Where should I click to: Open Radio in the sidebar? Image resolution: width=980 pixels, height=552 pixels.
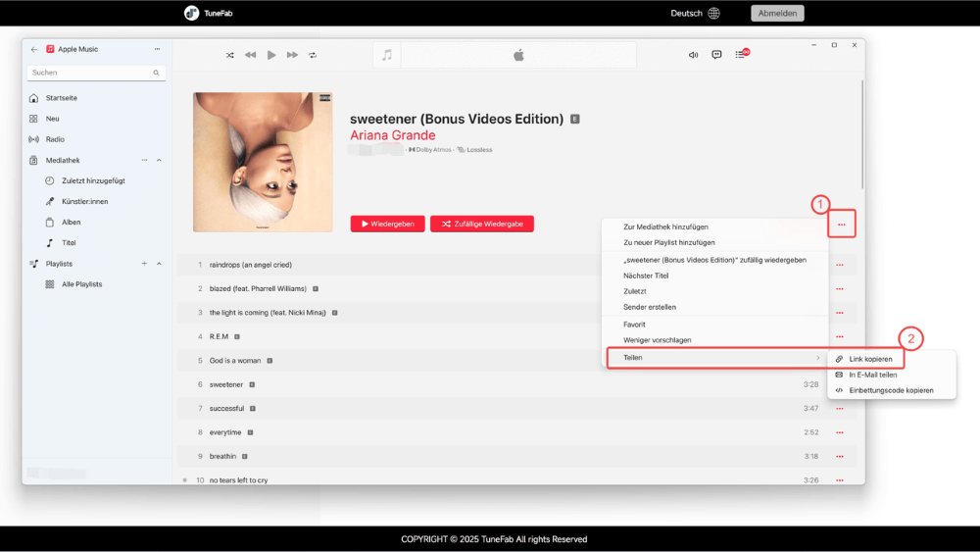55,139
